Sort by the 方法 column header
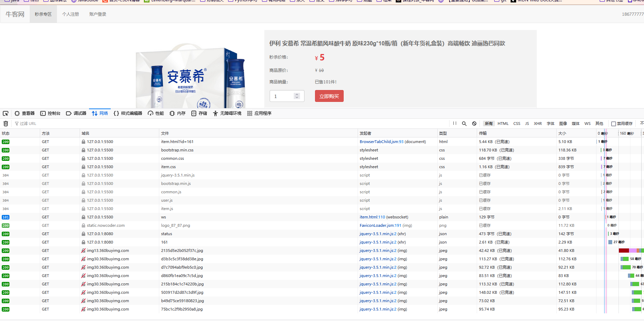 [x=60, y=133]
